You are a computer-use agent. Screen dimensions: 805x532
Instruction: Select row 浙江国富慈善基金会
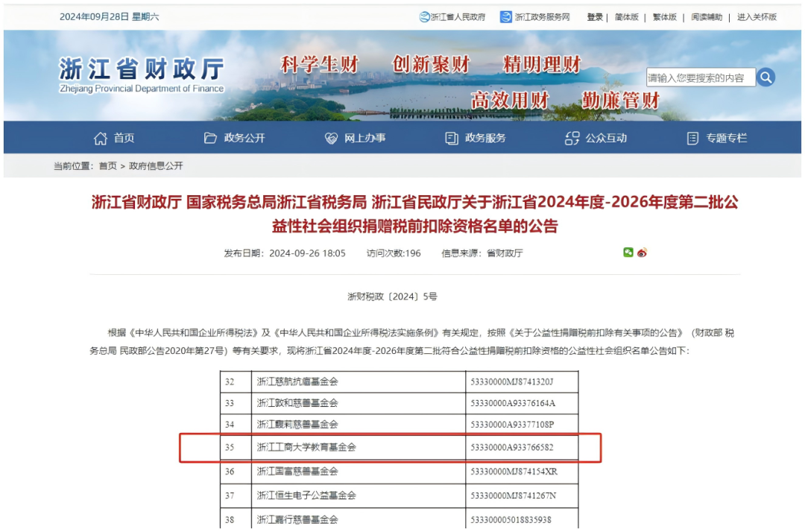(400, 472)
